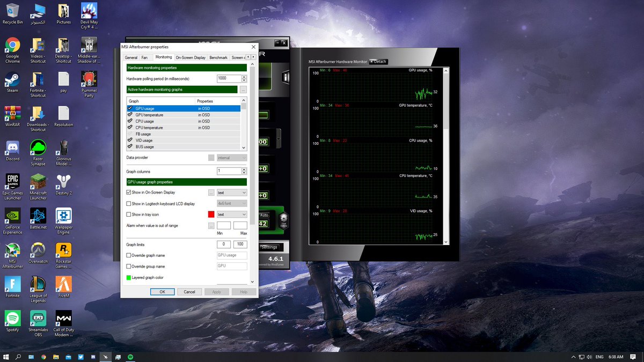This screenshot has width=644, height=362.
Task: Click the hardware polling period field
Action: click(x=229, y=78)
